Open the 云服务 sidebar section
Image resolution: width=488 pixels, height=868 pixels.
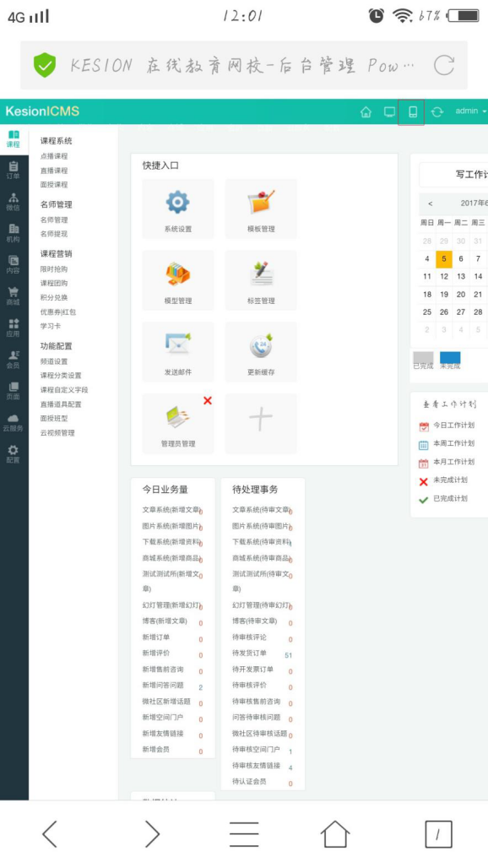pos(14,422)
